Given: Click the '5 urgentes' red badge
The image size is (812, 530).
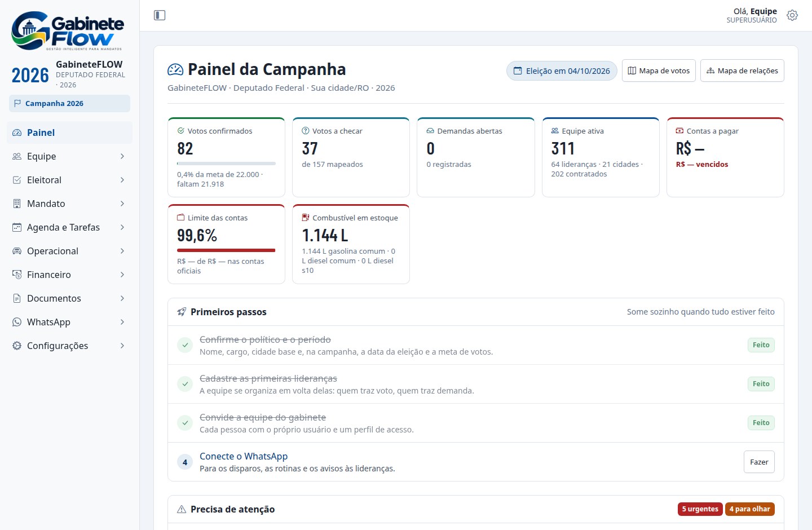Looking at the screenshot, I should [x=700, y=509].
